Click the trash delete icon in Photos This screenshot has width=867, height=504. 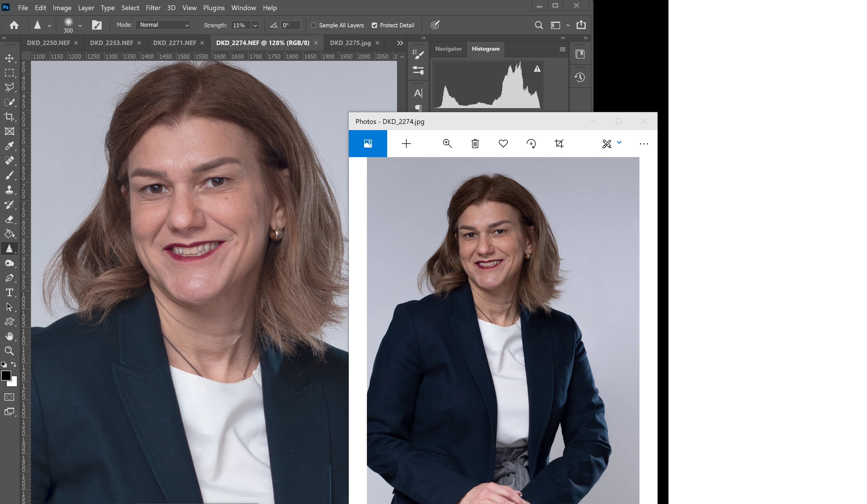(x=475, y=144)
